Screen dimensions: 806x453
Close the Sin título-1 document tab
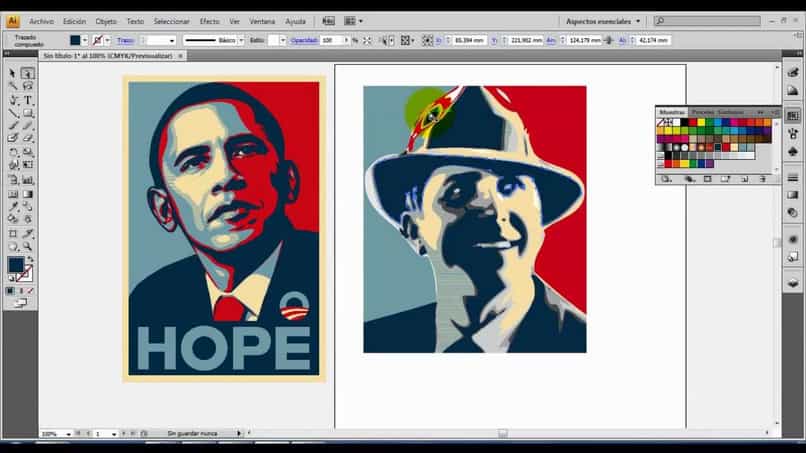point(180,56)
